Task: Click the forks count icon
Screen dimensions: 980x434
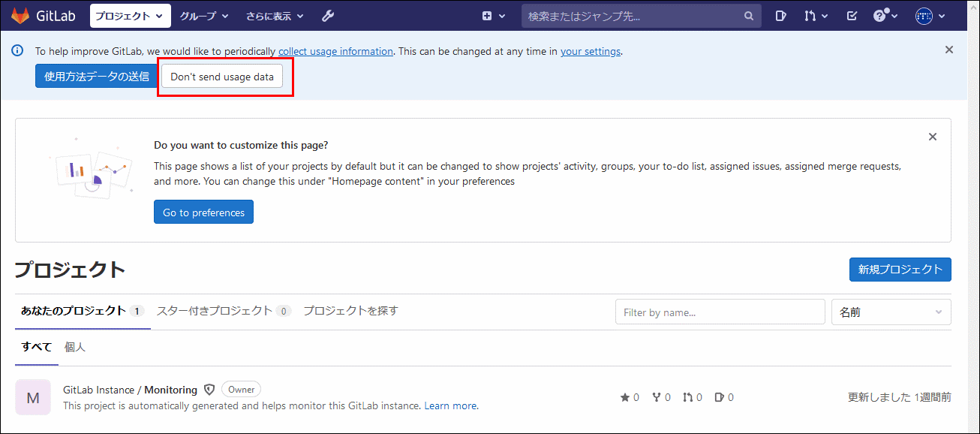Action: tap(657, 397)
